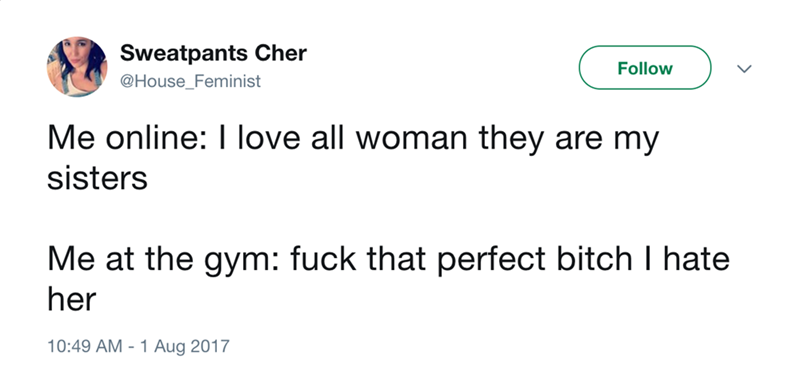
Task: Select the final word "her" in tweet
Action: 71,300
